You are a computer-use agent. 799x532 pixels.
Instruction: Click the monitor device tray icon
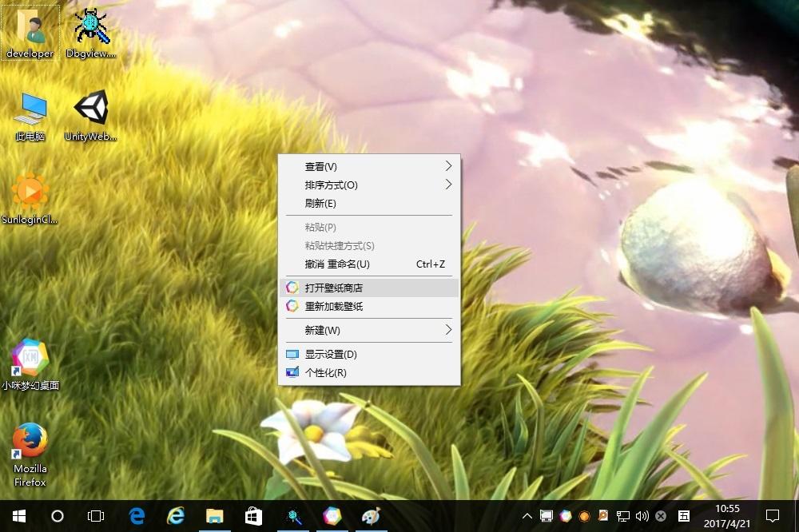547,516
